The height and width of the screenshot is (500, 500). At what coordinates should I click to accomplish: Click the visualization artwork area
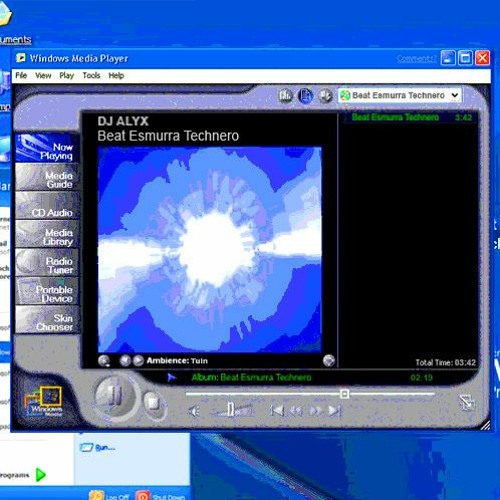click(210, 249)
